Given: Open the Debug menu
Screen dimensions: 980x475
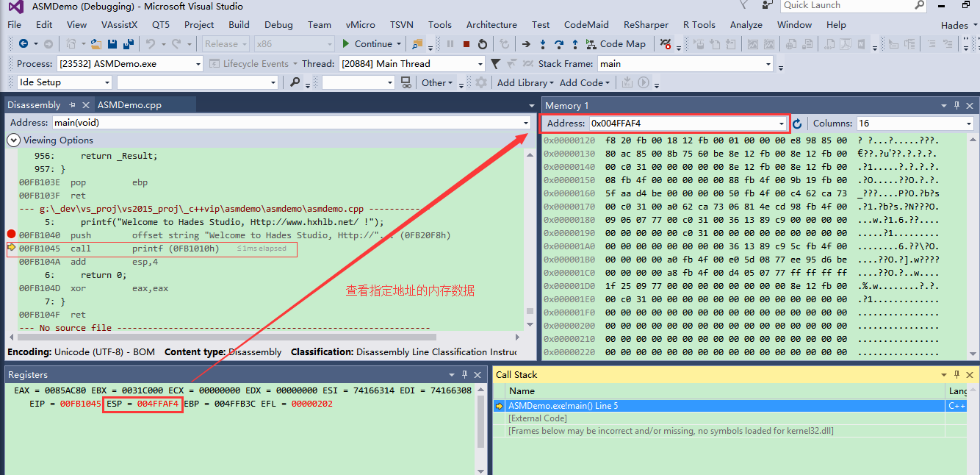Looking at the screenshot, I should (278, 24).
